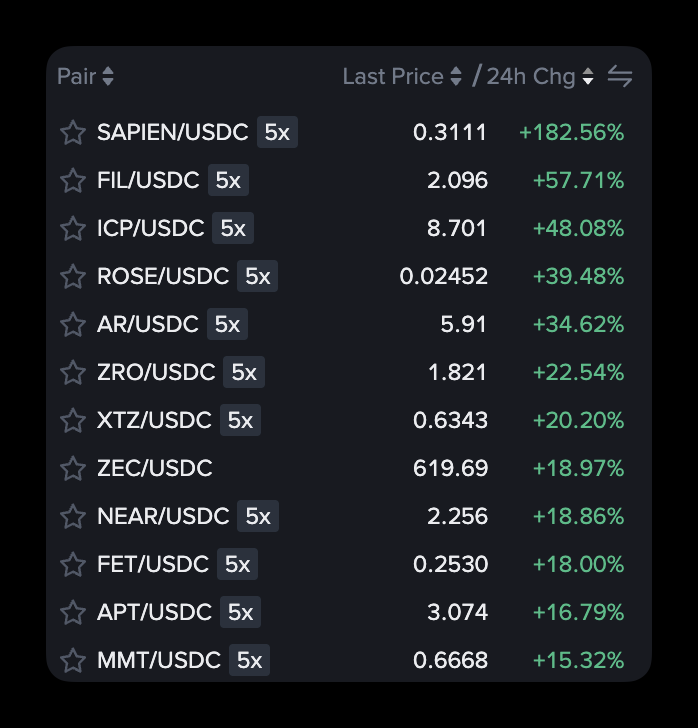Sort the list by Last Price
698x728 pixels.
(402, 77)
